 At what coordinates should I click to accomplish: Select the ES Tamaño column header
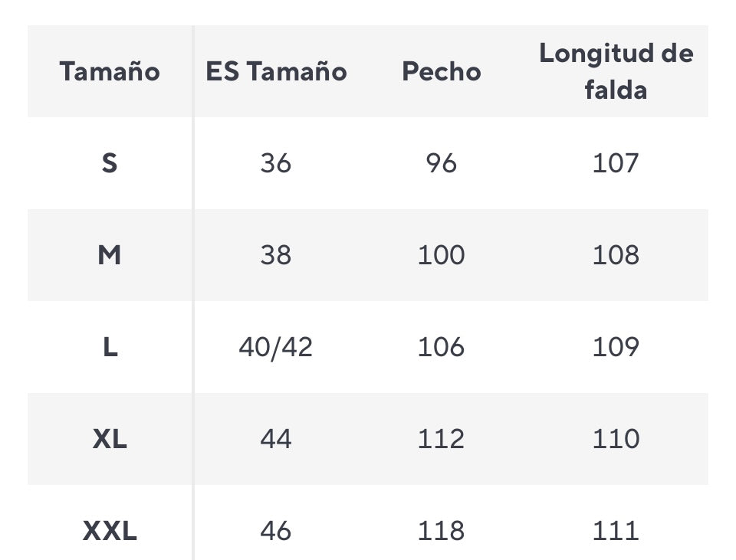click(x=276, y=71)
